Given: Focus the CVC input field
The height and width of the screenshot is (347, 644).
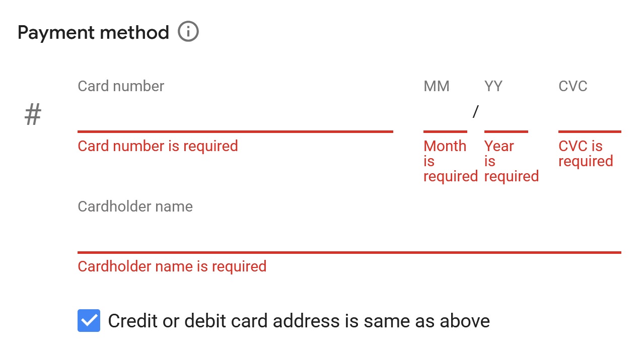Looking at the screenshot, I should coord(590,114).
